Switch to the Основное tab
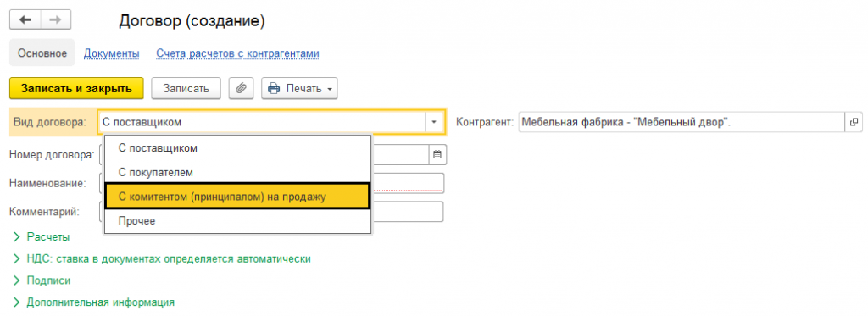This screenshot has height=316, width=868. click(x=42, y=53)
